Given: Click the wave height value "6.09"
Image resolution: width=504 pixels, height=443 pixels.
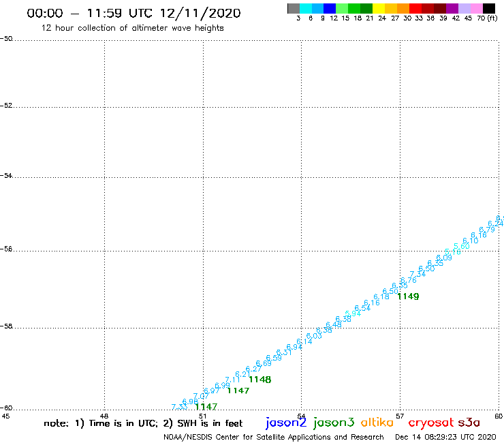Looking at the screenshot, I should 444,258.
